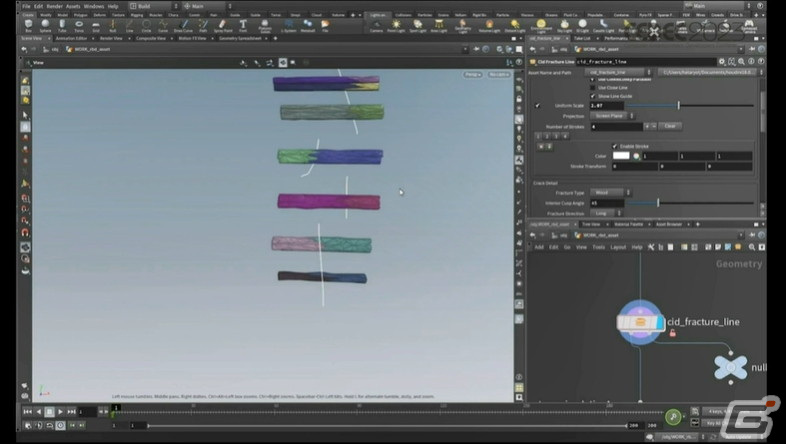Jump to the first frame
Screen dimensions: 786x444
(28, 411)
